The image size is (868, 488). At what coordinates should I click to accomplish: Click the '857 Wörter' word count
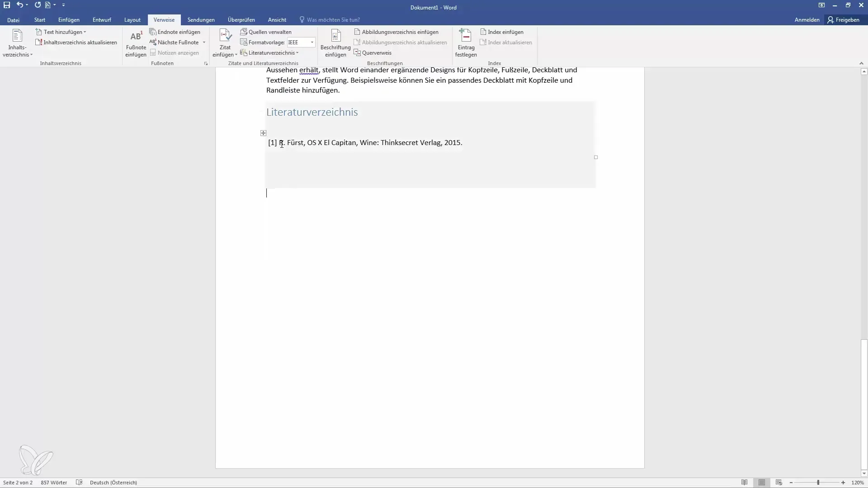coord(54,483)
